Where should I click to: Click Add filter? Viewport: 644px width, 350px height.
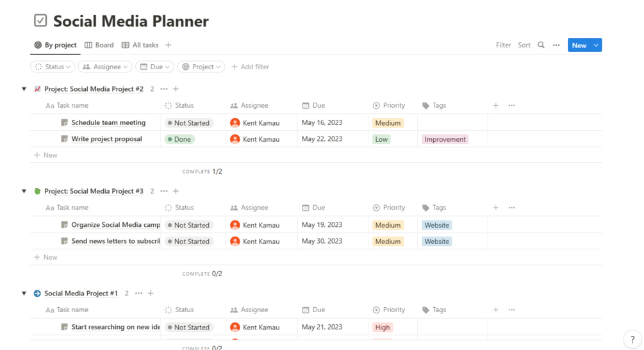coord(250,67)
